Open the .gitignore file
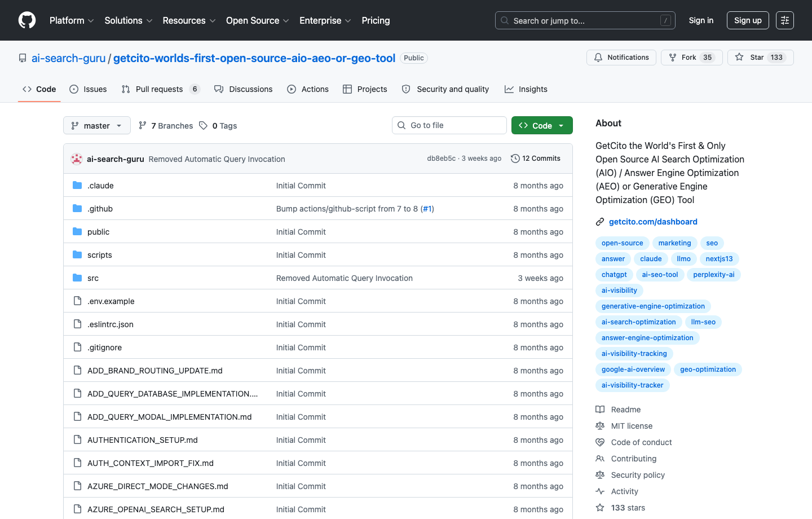The width and height of the screenshot is (812, 519). point(104,348)
